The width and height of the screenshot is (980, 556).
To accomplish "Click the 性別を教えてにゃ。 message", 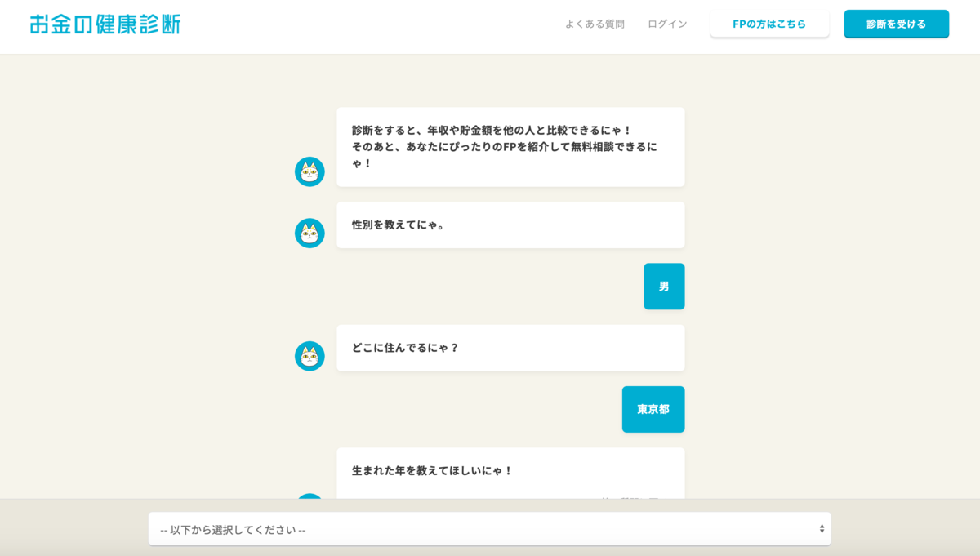I will tap(510, 225).
